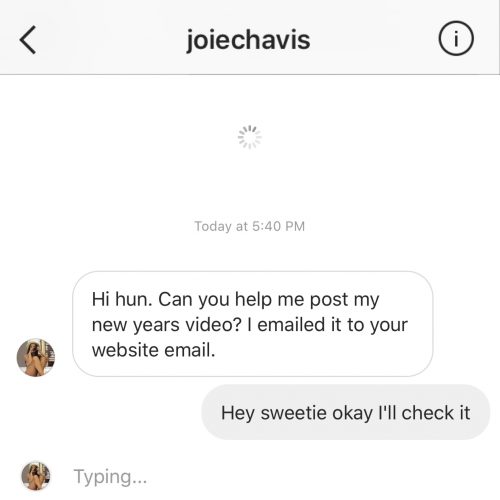Open conversation details via the info icon
This screenshot has height=500, width=500.
(x=455, y=38)
